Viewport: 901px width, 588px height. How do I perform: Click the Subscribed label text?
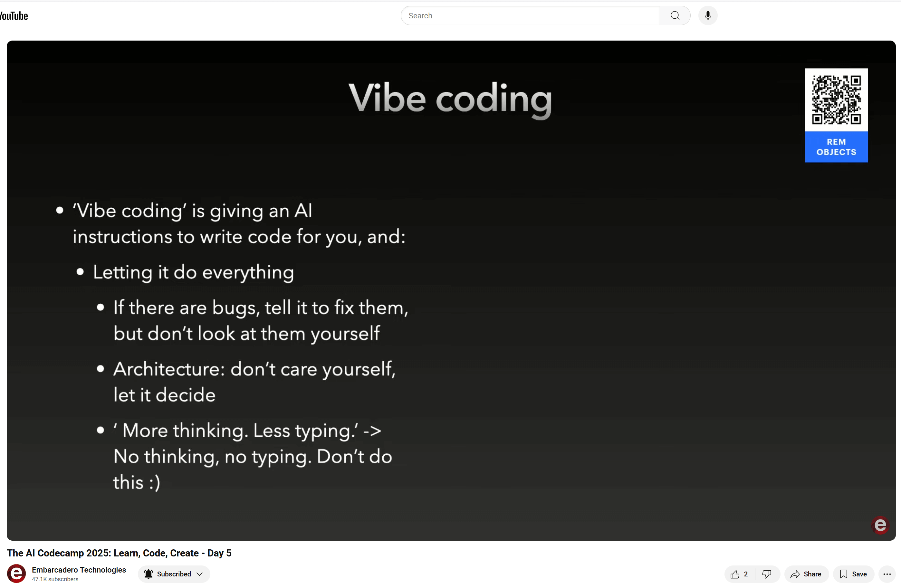point(174,574)
